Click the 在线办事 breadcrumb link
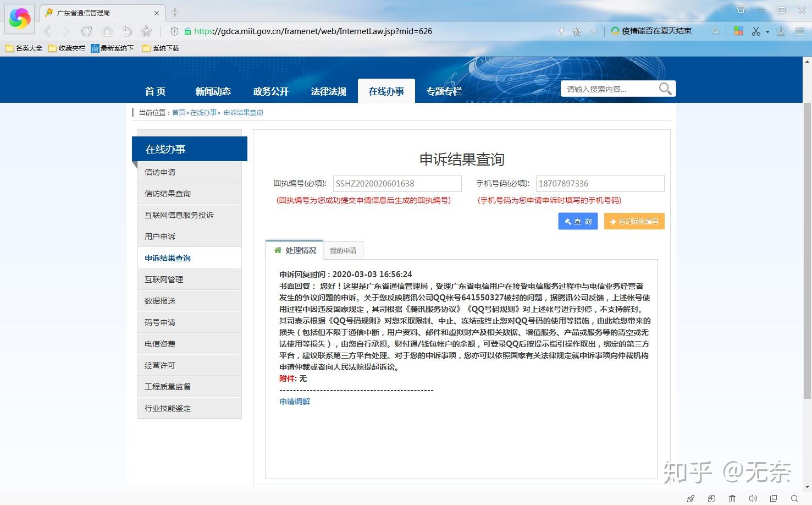This screenshot has width=812, height=505. (x=203, y=113)
